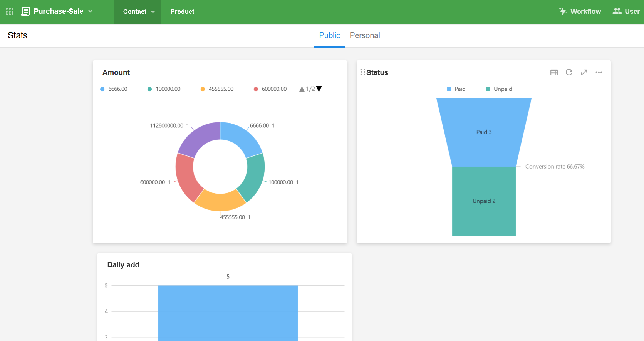Toggle the 600000.00 legend item
Image resolution: width=644 pixels, height=341 pixels.
click(x=270, y=89)
